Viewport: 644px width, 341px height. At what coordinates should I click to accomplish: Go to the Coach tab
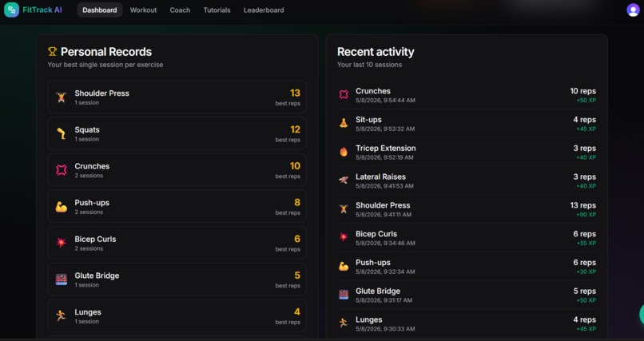pos(180,10)
